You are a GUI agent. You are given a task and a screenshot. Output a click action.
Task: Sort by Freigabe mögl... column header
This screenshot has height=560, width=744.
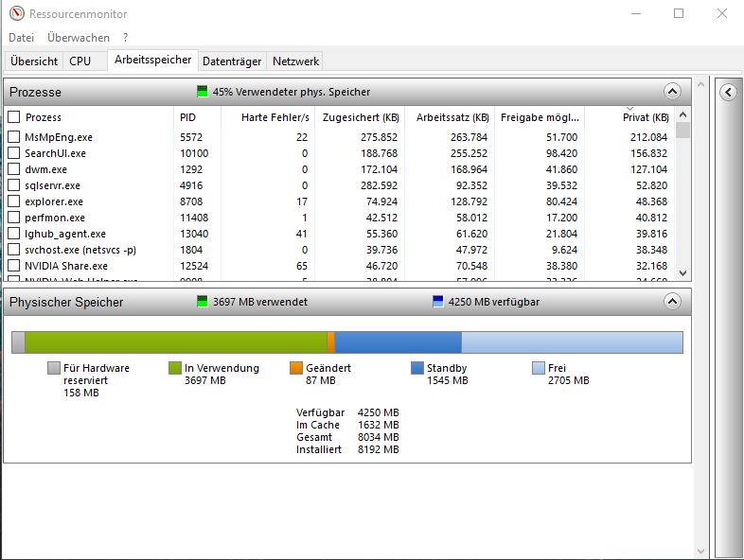[x=540, y=117]
